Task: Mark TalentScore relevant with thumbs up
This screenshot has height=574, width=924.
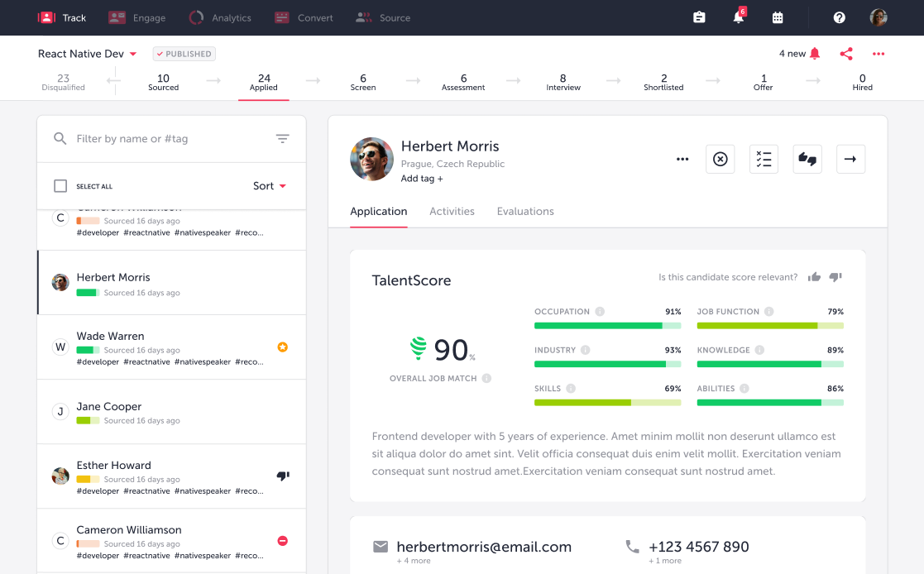Action: click(815, 278)
